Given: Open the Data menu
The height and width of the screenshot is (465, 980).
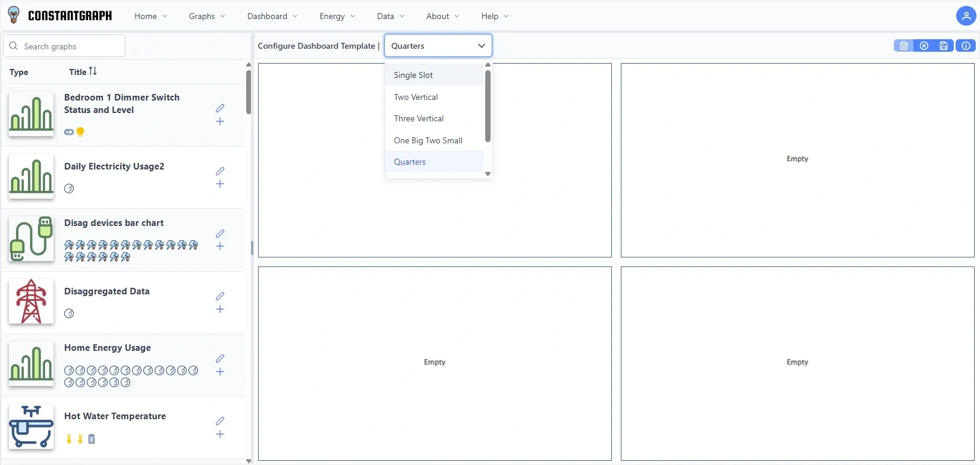Looking at the screenshot, I should (391, 16).
